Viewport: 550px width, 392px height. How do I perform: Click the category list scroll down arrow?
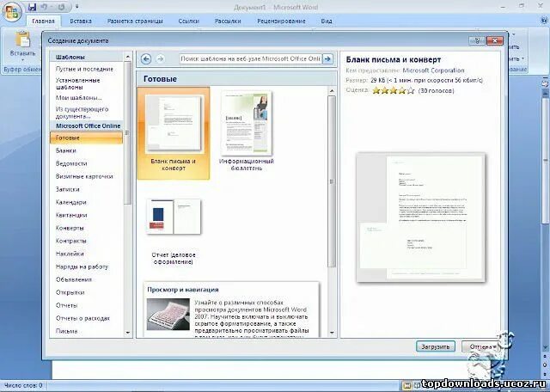128,333
